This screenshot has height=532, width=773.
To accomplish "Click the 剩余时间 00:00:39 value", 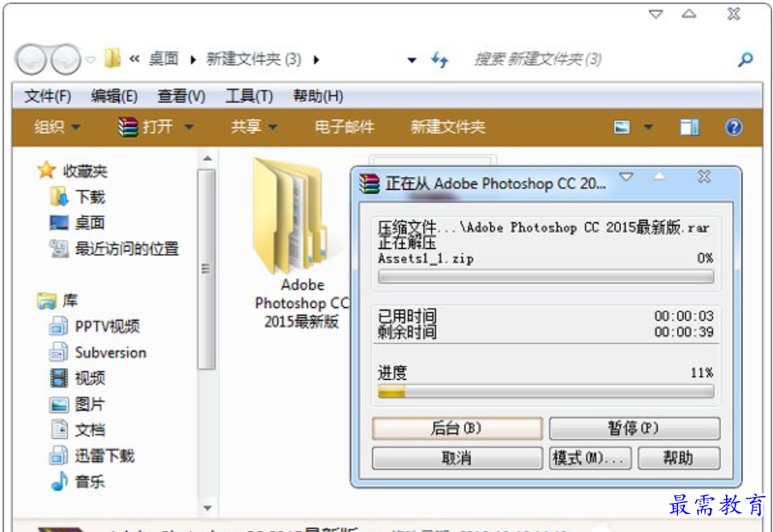I will (x=684, y=332).
